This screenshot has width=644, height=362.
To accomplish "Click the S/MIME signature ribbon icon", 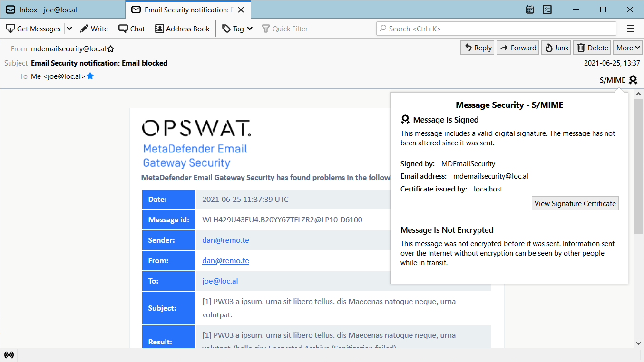I will point(633,80).
